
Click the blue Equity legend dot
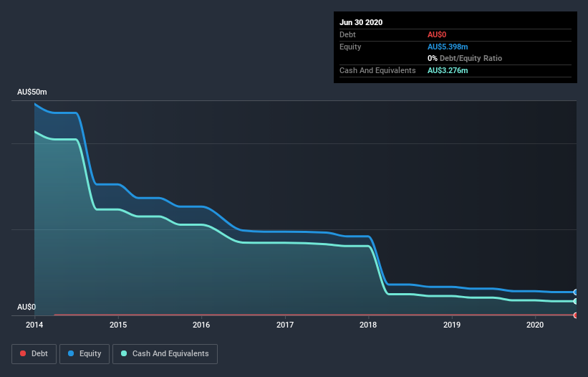[71, 353]
